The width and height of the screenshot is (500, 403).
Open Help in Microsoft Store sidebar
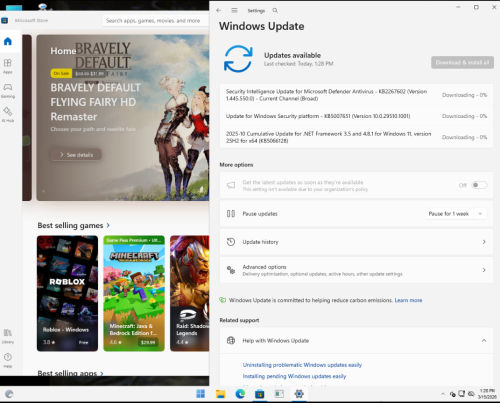coord(8,360)
